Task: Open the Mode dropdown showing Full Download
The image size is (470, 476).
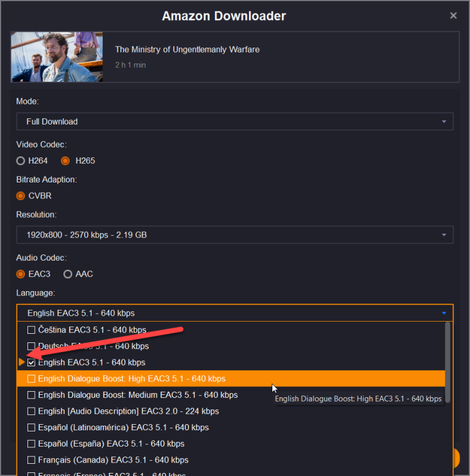Action: pos(235,121)
